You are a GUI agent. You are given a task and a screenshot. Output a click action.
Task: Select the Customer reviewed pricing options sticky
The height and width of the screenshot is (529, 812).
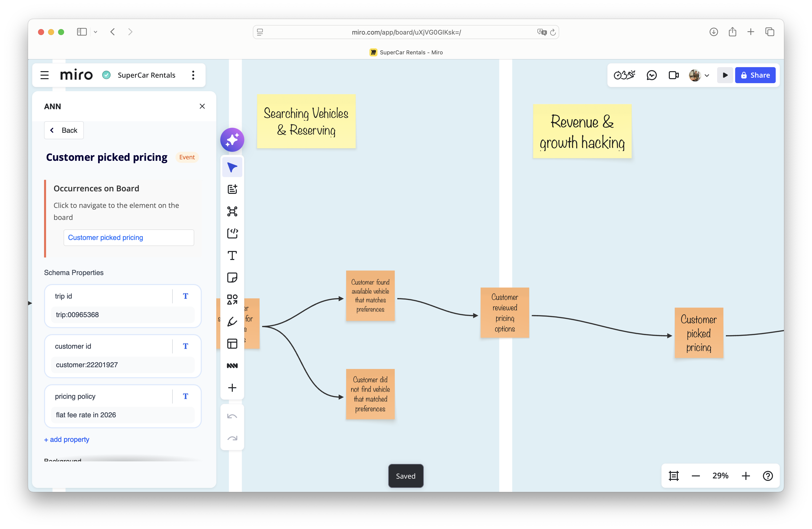point(505,313)
